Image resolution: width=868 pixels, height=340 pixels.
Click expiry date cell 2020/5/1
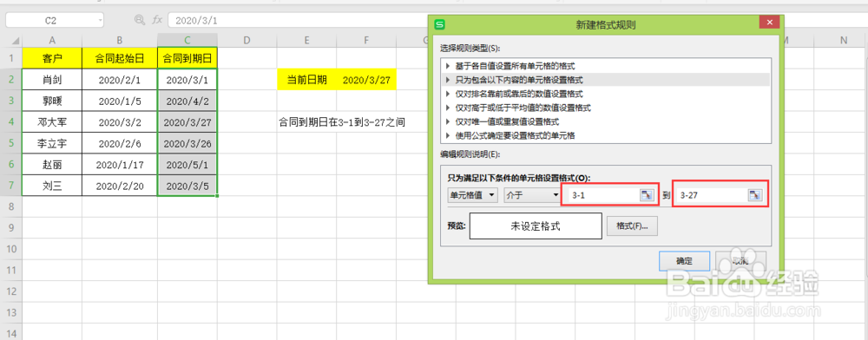coord(187,165)
